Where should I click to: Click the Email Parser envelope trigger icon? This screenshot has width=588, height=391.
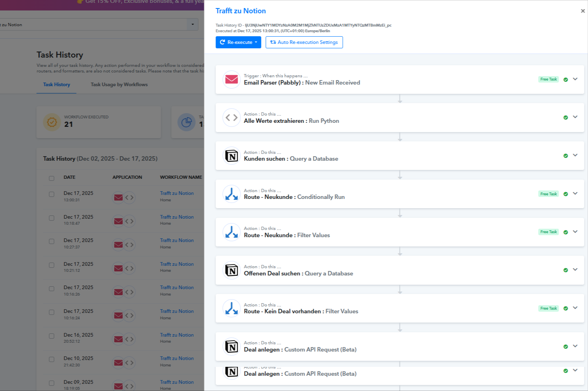point(232,79)
